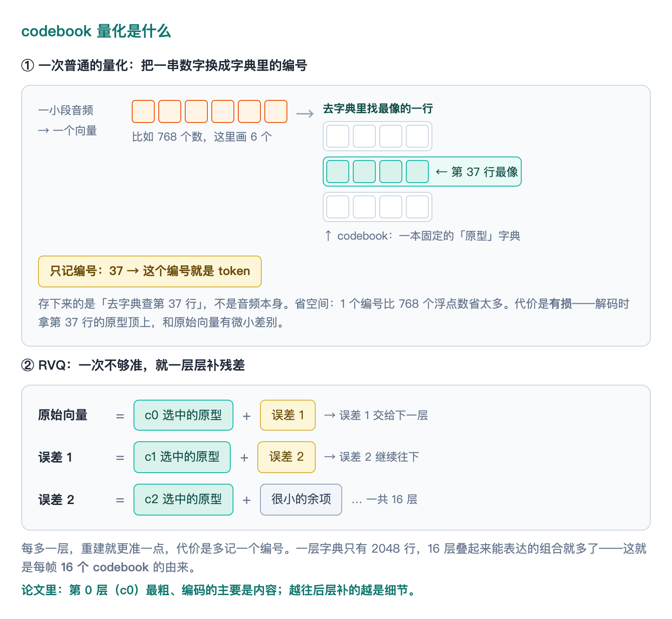
Task: Click the "一小段音频" label
Action: (66, 110)
